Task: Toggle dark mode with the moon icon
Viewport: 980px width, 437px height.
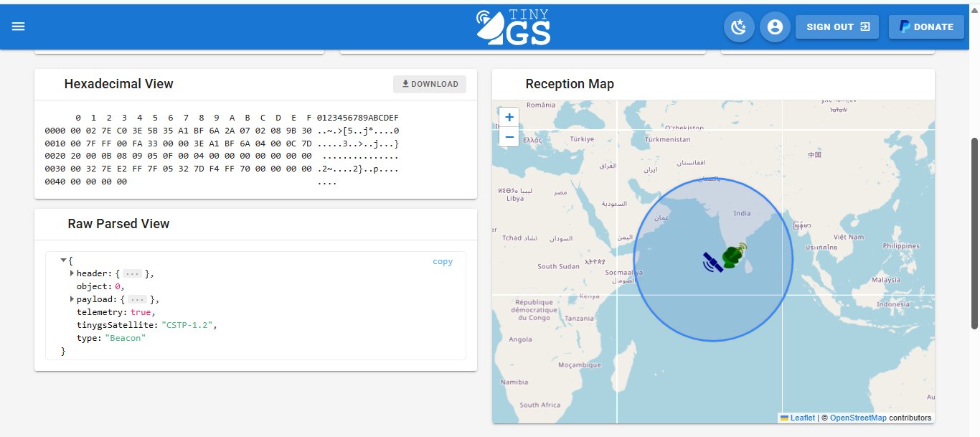Action: tap(739, 27)
